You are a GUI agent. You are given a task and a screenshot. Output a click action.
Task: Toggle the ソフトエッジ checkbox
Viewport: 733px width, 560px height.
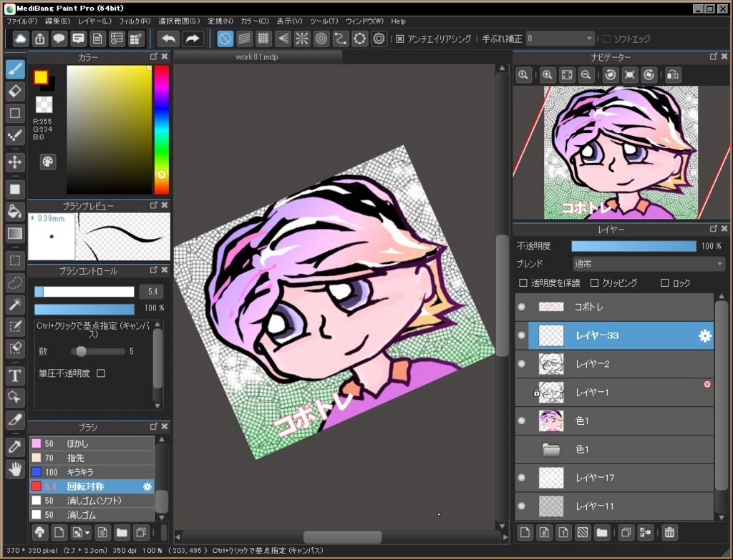(607, 39)
